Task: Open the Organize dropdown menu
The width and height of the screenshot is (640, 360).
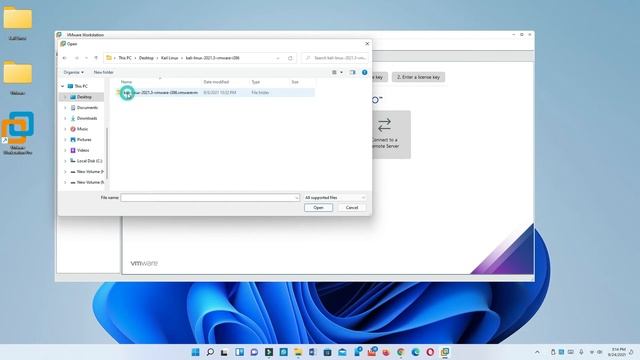Action: point(73,72)
